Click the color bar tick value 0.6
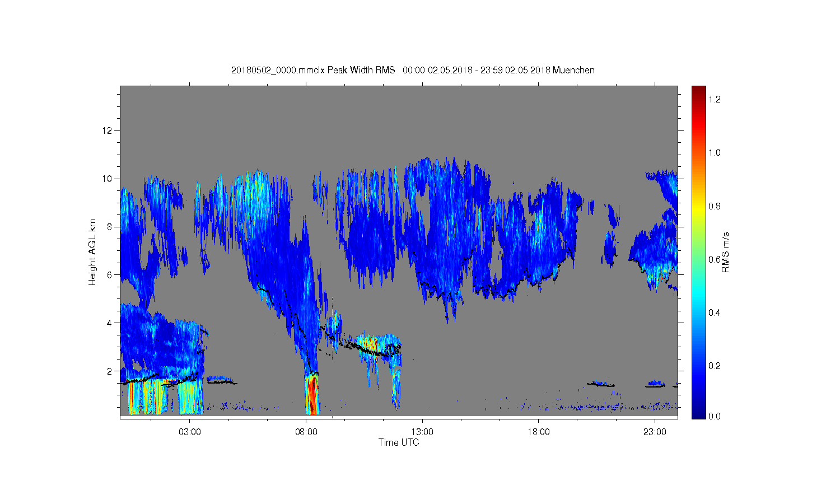 (715, 259)
